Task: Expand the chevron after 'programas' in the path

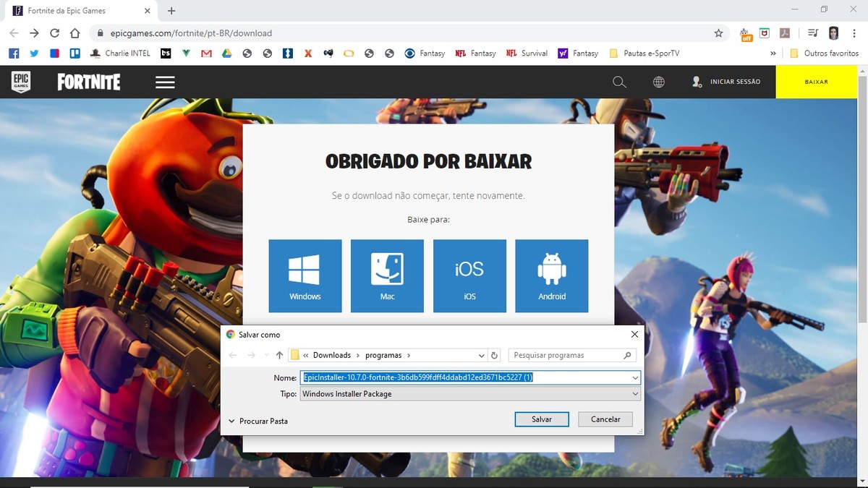Action: (409, 355)
